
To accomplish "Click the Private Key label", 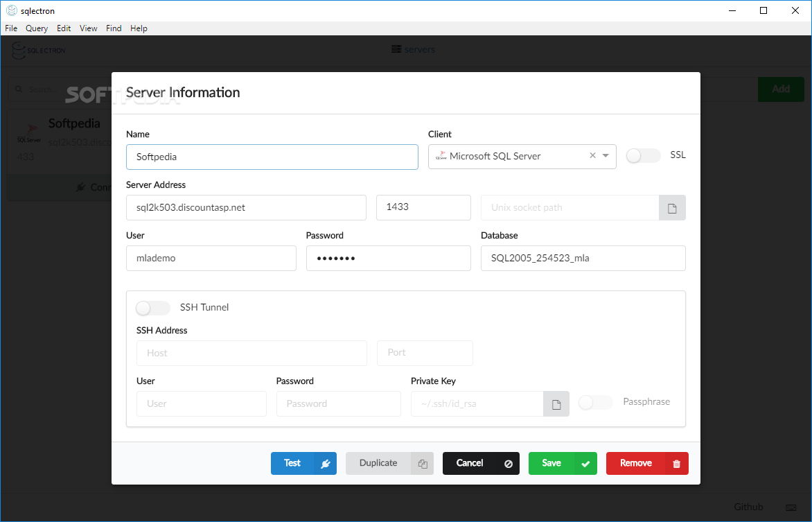I will [x=433, y=381].
